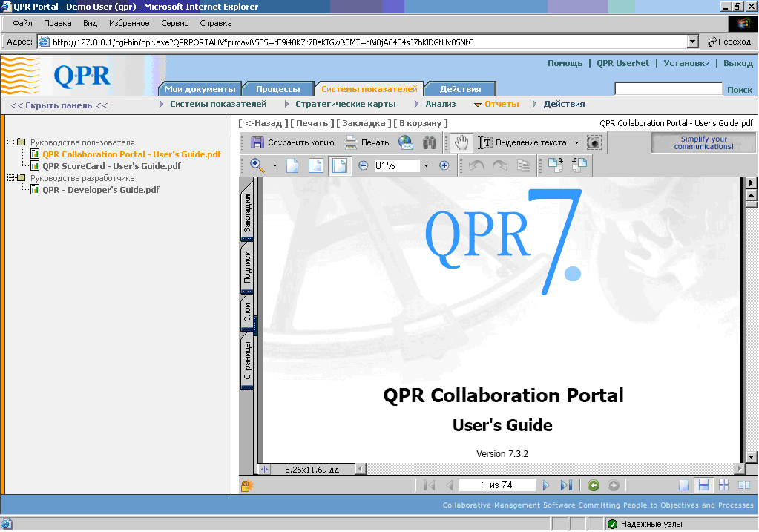Switch to facing pages layout

[744, 485]
